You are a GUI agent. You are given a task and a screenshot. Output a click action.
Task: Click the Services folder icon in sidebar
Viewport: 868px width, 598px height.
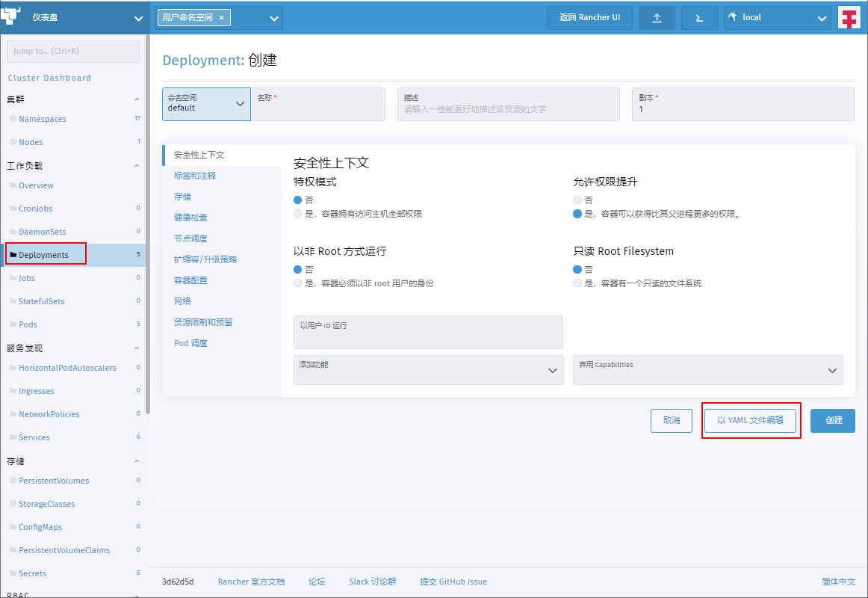pyautogui.click(x=13, y=437)
